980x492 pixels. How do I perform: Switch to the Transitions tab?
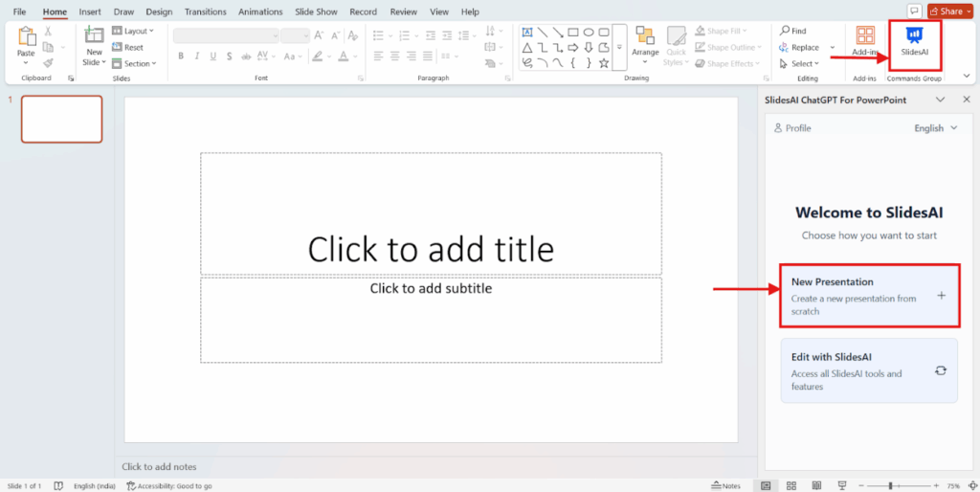pos(205,11)
